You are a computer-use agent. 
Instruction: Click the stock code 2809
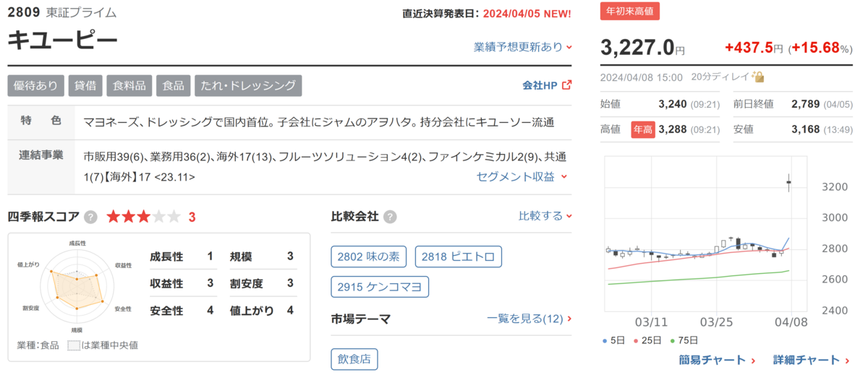click(23, 12)
